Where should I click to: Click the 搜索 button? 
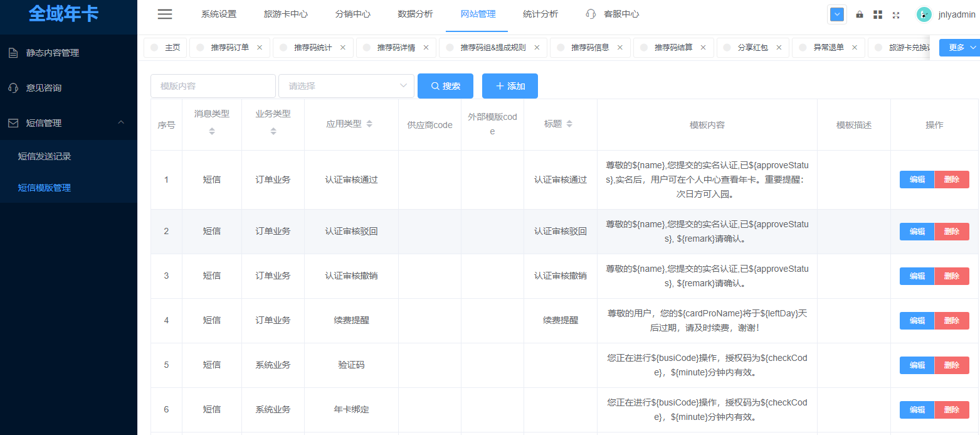(445, 86)
